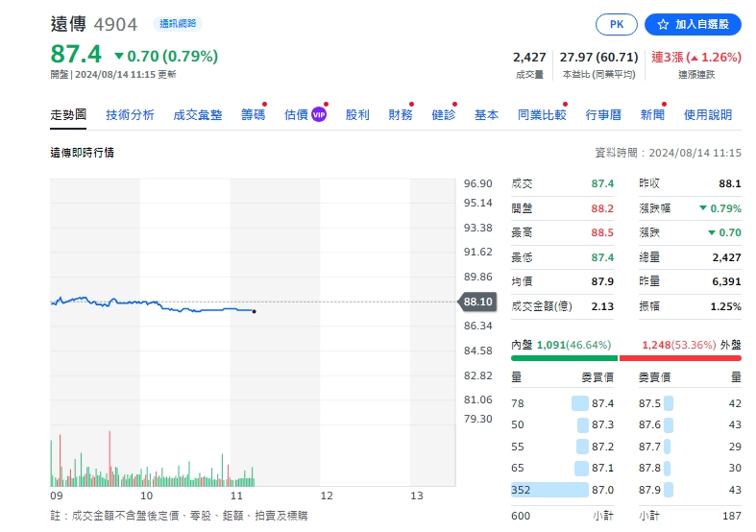Image resolution: width=756 pixels, height=532 pixels.
Task: Select the ask price 87.7
Action: point(649,447)
